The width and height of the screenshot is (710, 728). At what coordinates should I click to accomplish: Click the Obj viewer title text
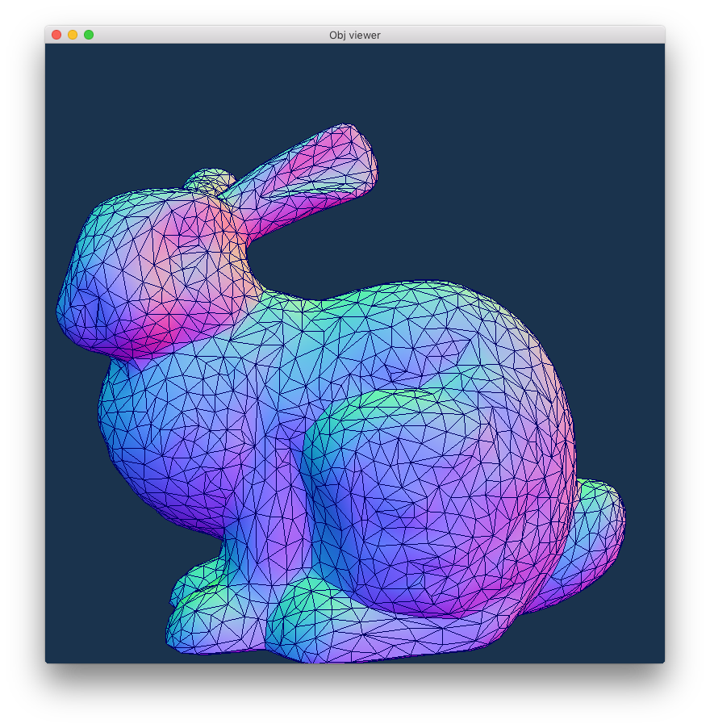pyautogui.click(x=355, y=36)
